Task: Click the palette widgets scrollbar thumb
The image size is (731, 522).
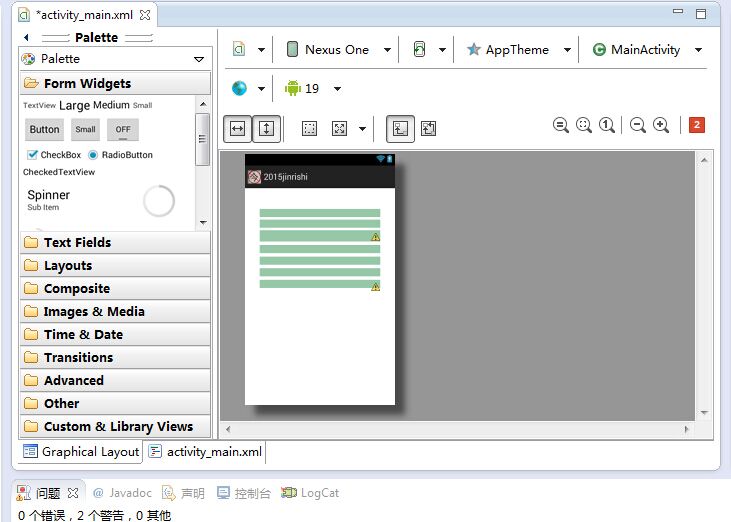Action: pyautogui.click(x=202, y=139)
